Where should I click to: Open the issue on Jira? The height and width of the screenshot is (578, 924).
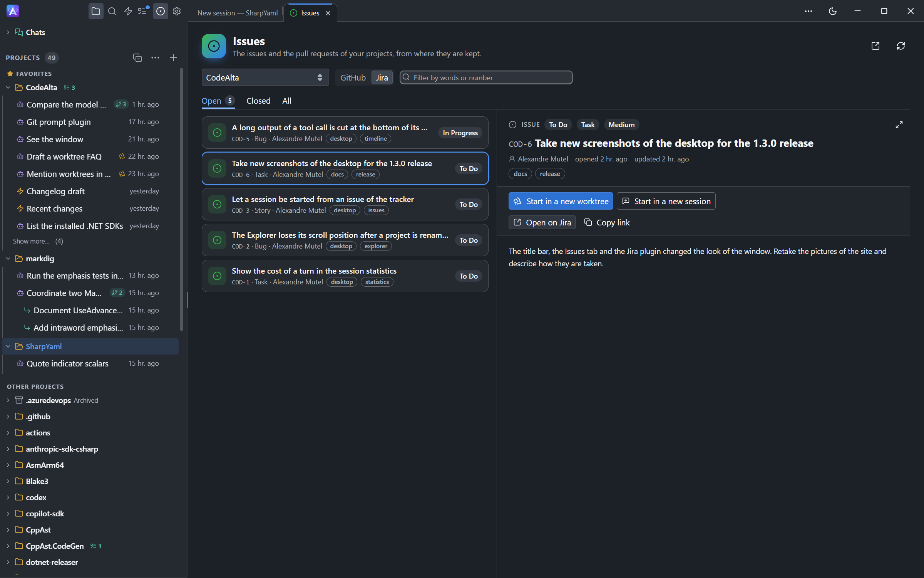[542, 222]
